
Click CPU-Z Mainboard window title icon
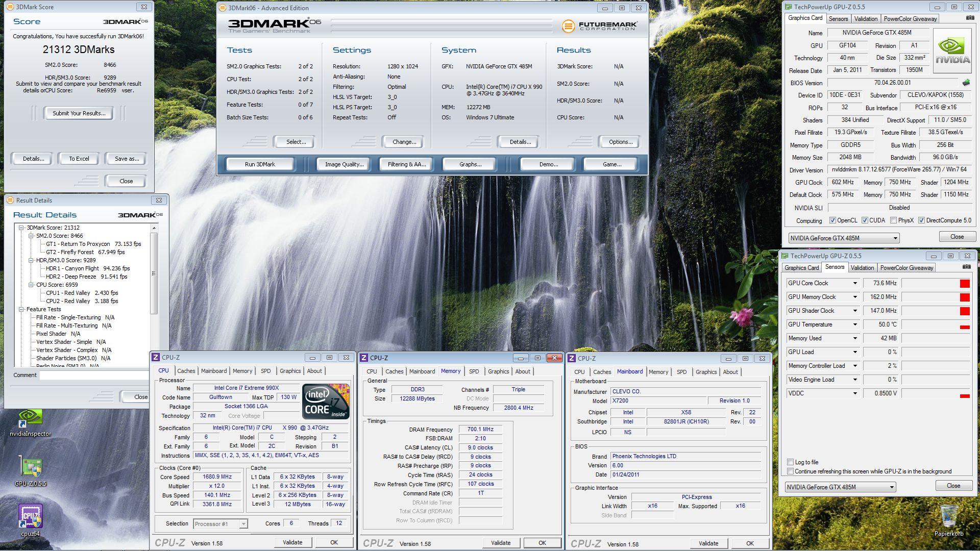point(572,359)
